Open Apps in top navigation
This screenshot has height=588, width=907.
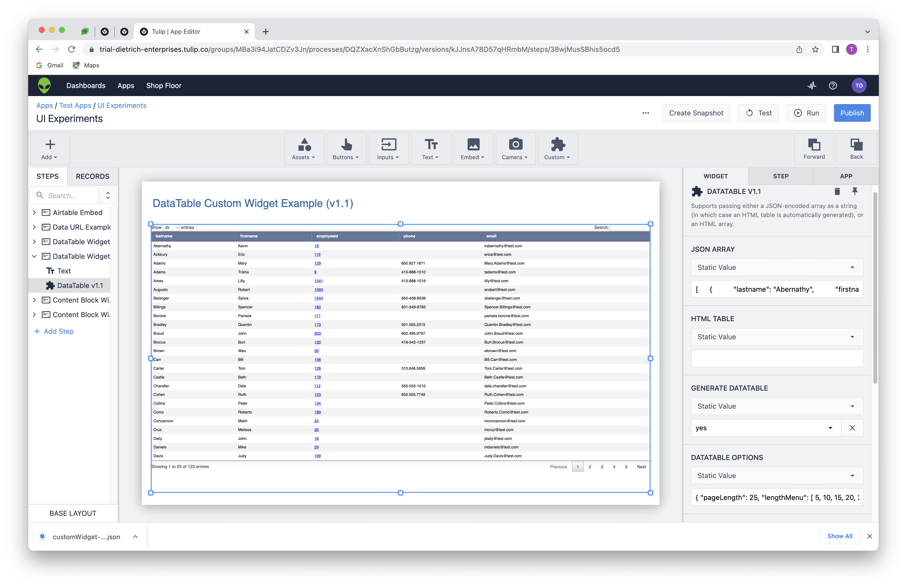click(126, 85)
